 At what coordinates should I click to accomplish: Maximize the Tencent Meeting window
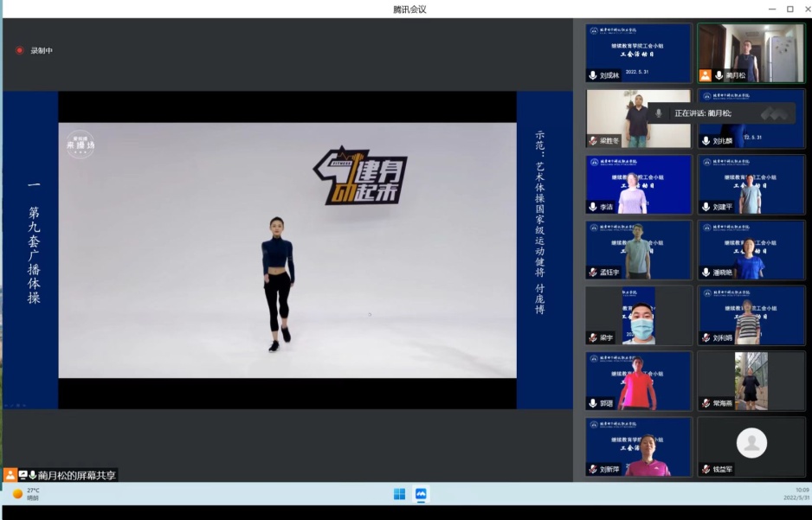coord(789,9)
